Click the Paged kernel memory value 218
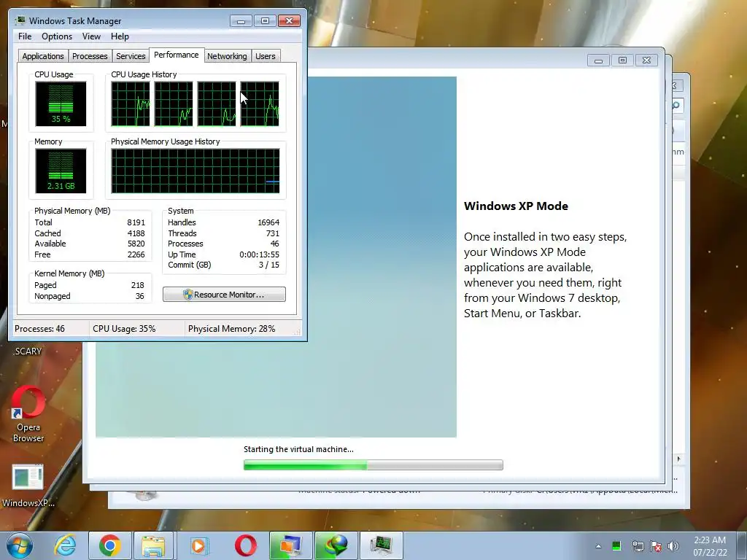 click(138, 285)
